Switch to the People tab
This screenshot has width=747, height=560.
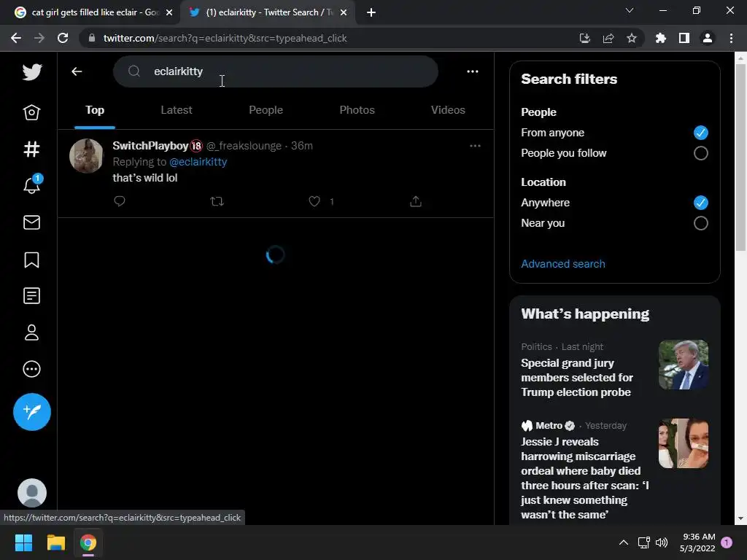266,110
